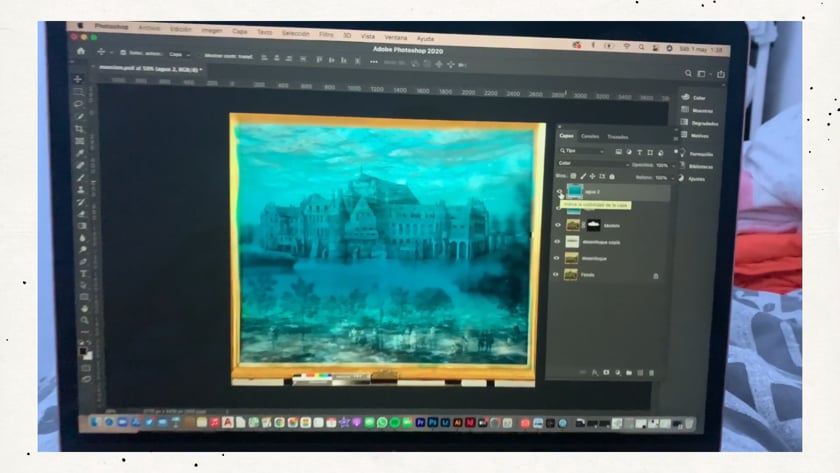Toggle lock transparent pixels
840x473 pixels.
[x=573, y=176]
